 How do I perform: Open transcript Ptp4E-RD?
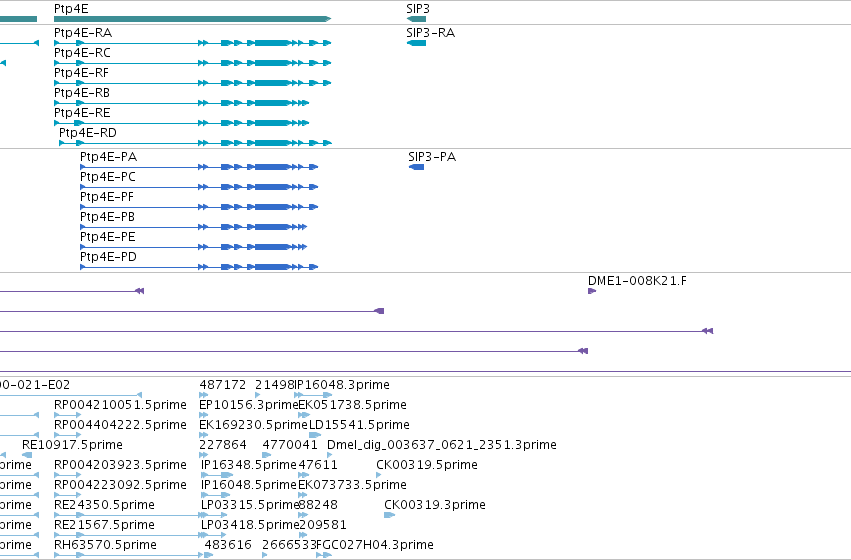pos(88,133)
